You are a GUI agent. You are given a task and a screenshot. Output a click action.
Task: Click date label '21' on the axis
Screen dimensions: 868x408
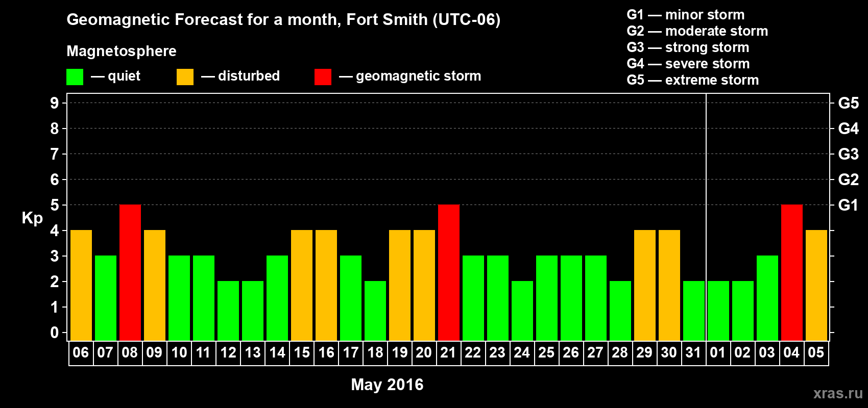pos(448,353)
